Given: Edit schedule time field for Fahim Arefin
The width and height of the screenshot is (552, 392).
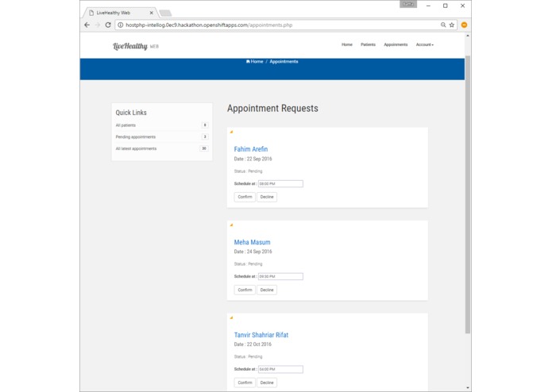Looking at the screenshot, I should tap(280, 183).
